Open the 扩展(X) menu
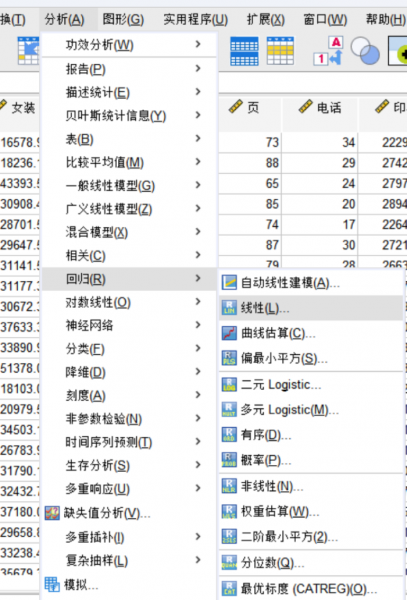This screenshot has width=407, height=600. click(265, 19)
